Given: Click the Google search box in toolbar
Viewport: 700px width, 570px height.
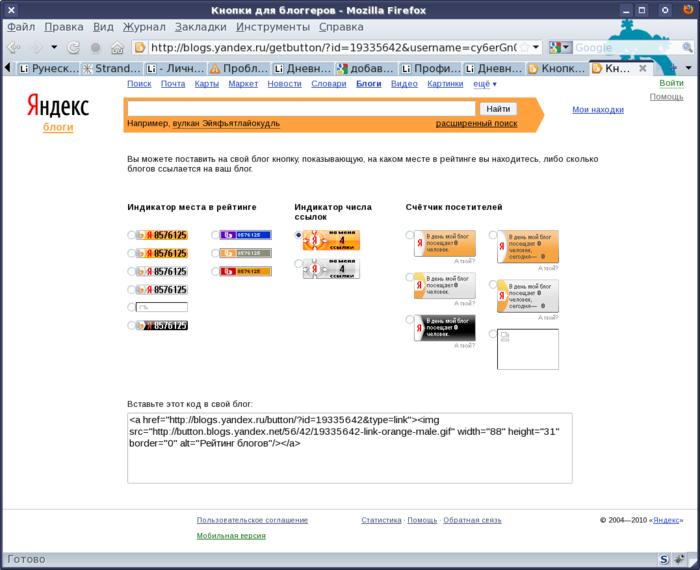Looking at the screenshot, I should (x=627, y=47).
